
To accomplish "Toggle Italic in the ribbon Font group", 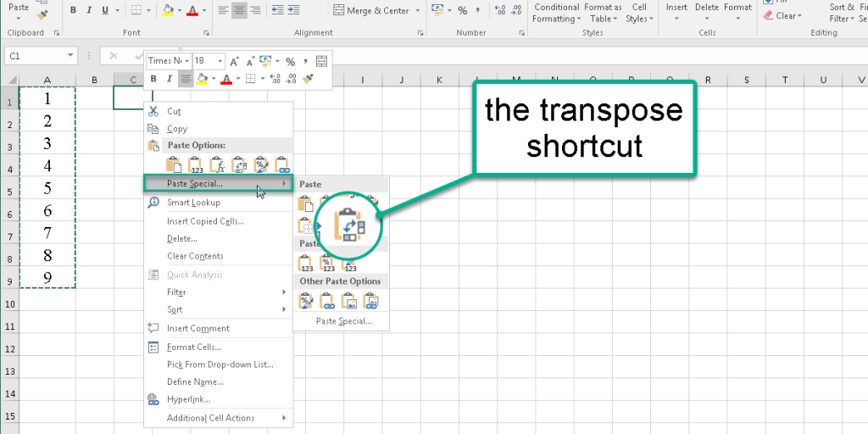I will pyautogui.click(x=88, y=10).
